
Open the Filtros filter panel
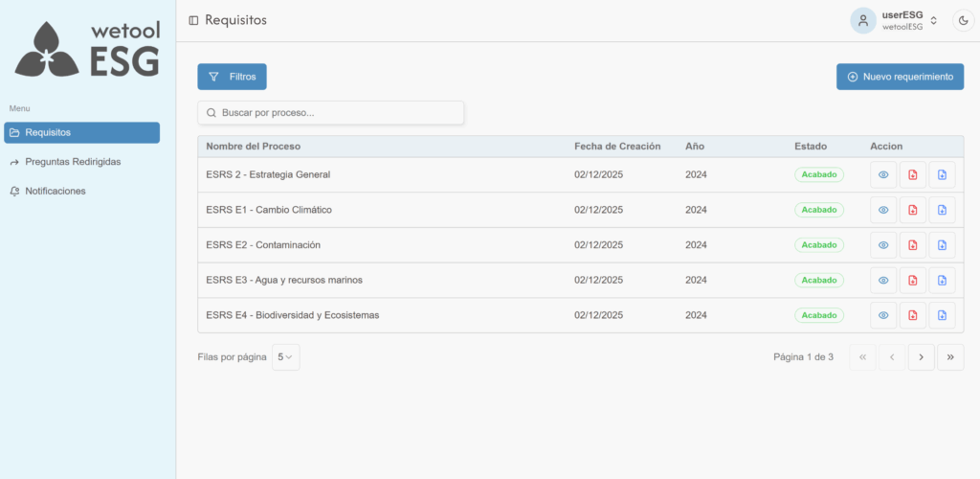tap(232, 77)
